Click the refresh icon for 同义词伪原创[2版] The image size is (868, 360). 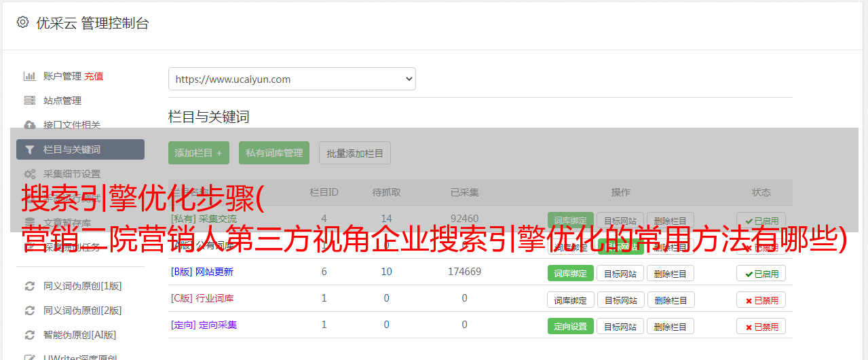pyautogui.click(x=29, y=310)
